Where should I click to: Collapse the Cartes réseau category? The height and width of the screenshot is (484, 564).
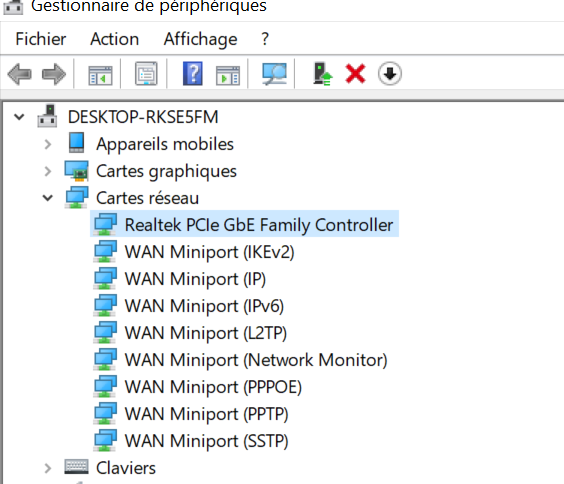[47, 198]
